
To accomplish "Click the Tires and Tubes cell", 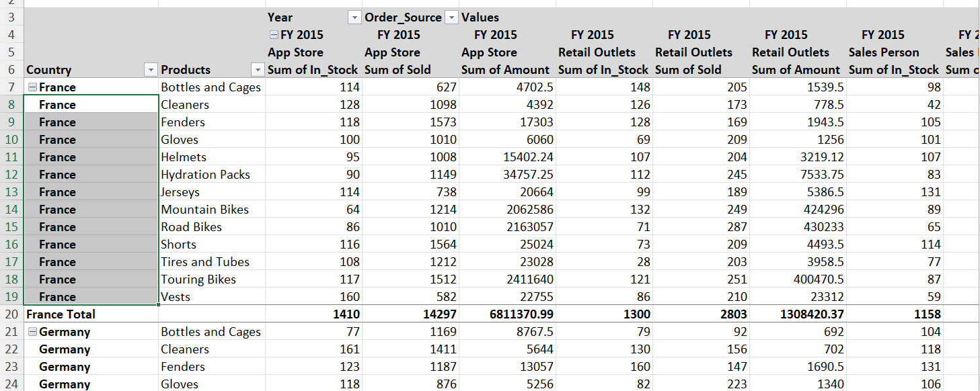I will point(205,262).
